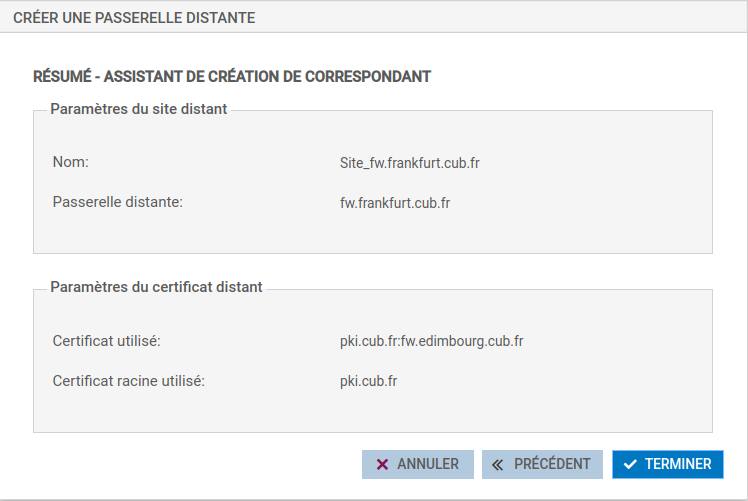Select the "Paramètres du site distant" legend
Screen dimensions: 748x501
tap(139, 108)
